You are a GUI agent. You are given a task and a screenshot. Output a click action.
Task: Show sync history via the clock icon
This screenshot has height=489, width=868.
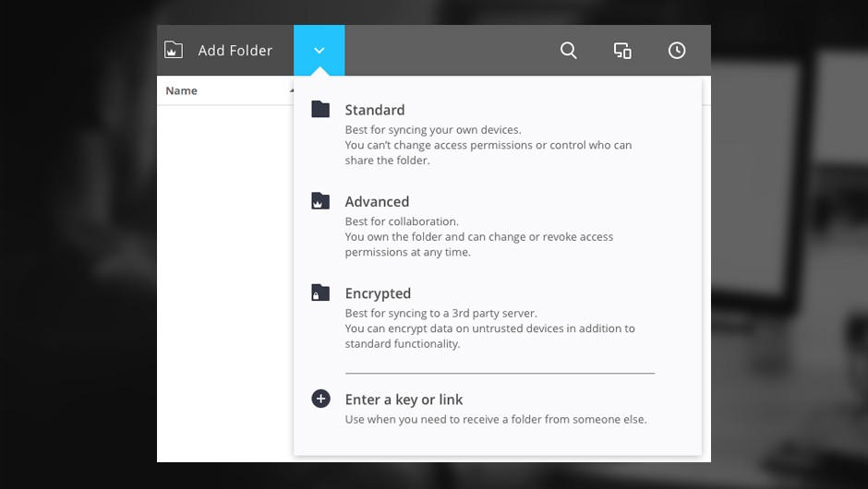(677, 51)
